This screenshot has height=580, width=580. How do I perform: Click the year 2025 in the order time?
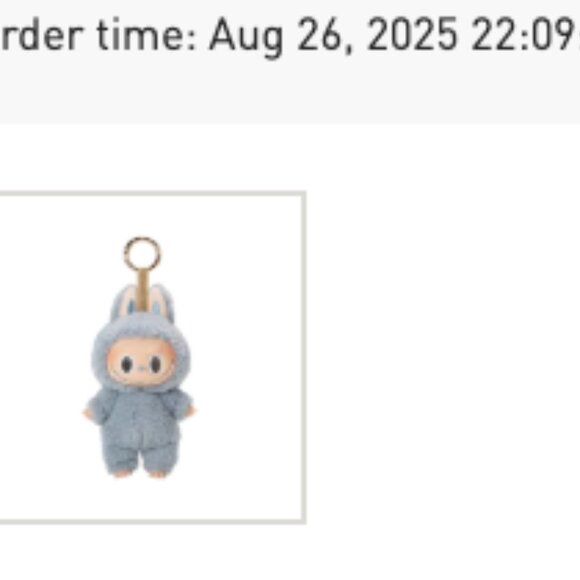click(x=412, y=34)
